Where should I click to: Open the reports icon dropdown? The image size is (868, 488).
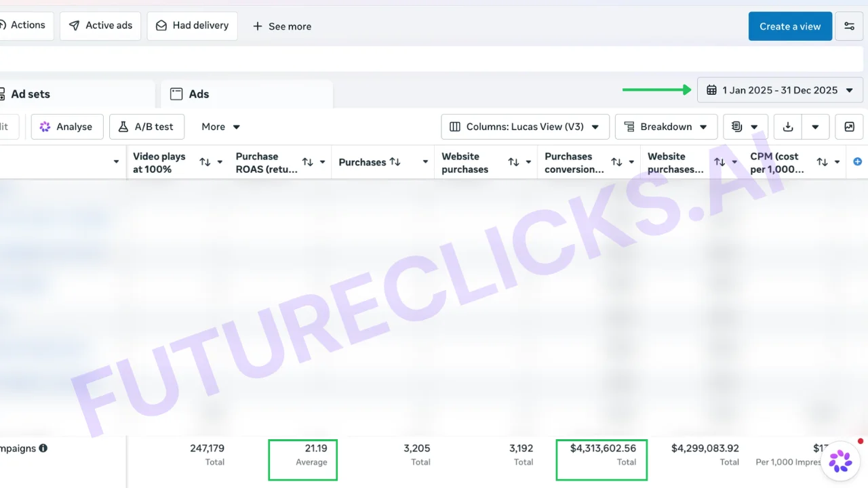click(745, 127)
